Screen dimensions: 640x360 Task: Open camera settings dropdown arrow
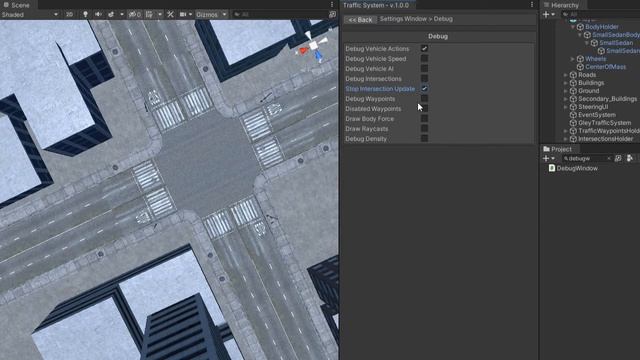190,14
